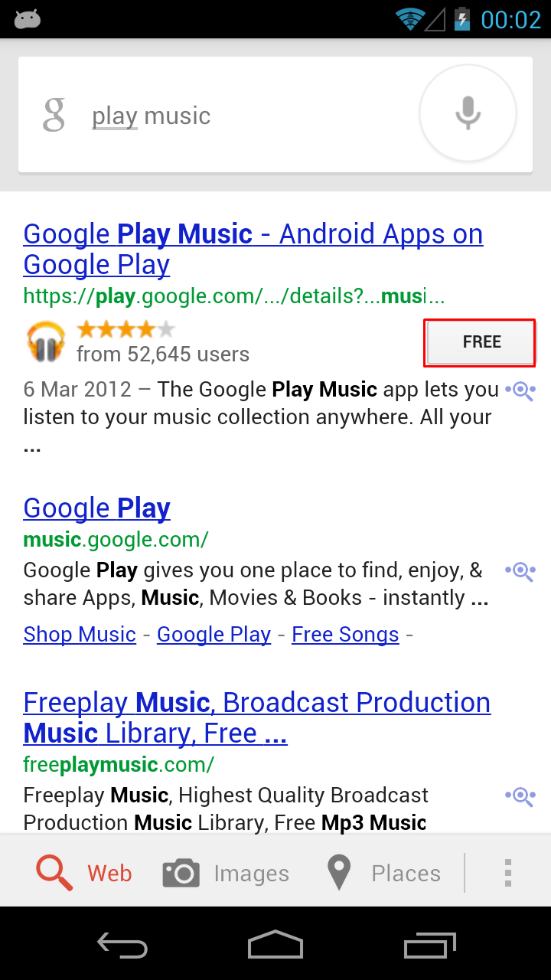Follow the Shop Music sublink
The image size is (551, 980).
(x=80, y=635)
